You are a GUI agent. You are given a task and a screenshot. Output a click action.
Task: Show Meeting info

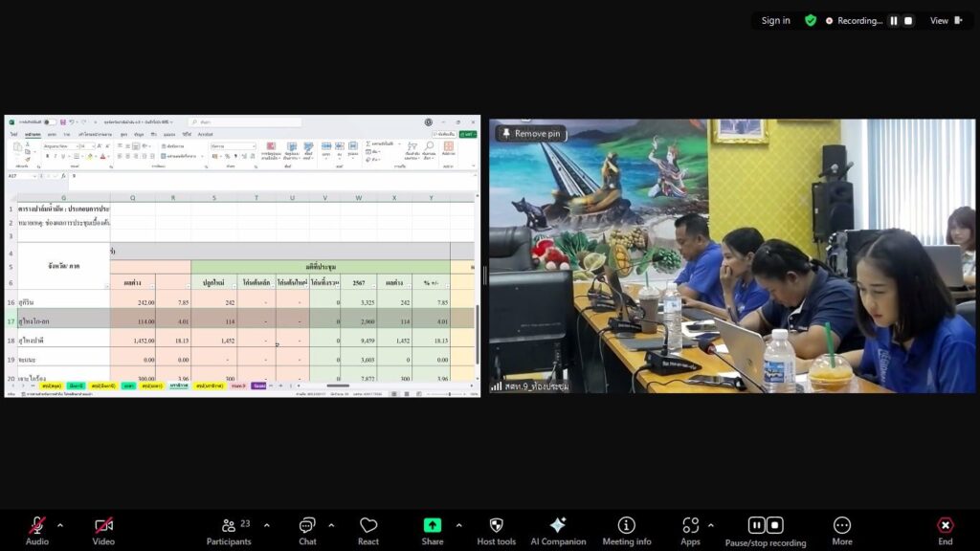point(626,526)
